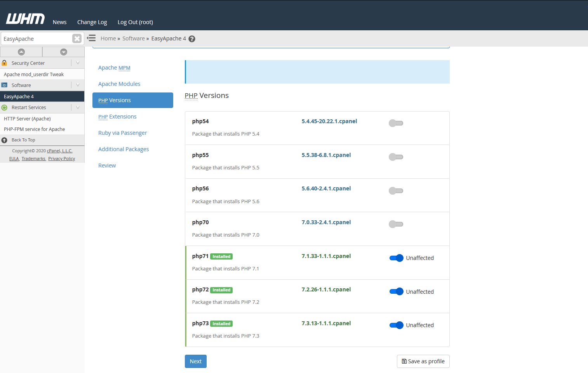Click the blue information banner
Screen dimensions: 588x373
[317, 72]
